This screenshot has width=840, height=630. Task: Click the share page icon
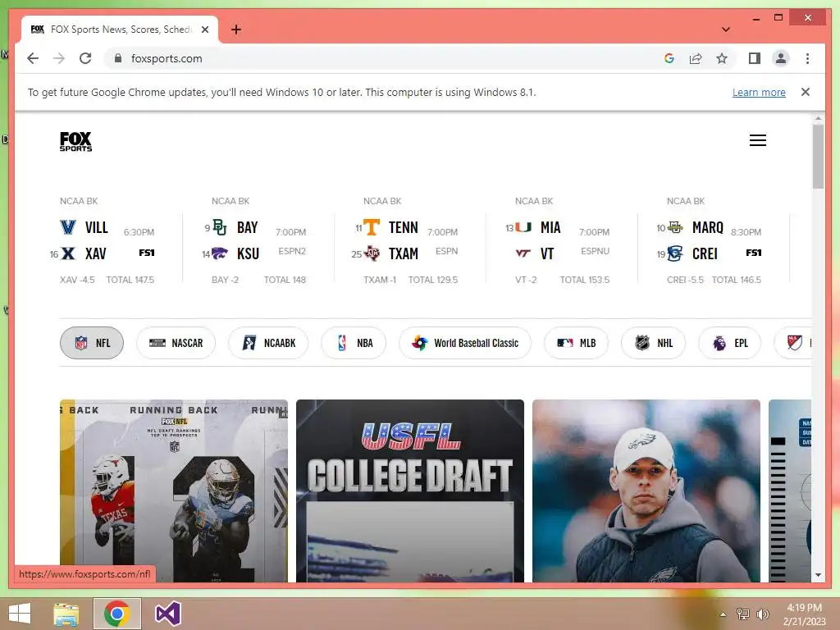pos(696,58)
